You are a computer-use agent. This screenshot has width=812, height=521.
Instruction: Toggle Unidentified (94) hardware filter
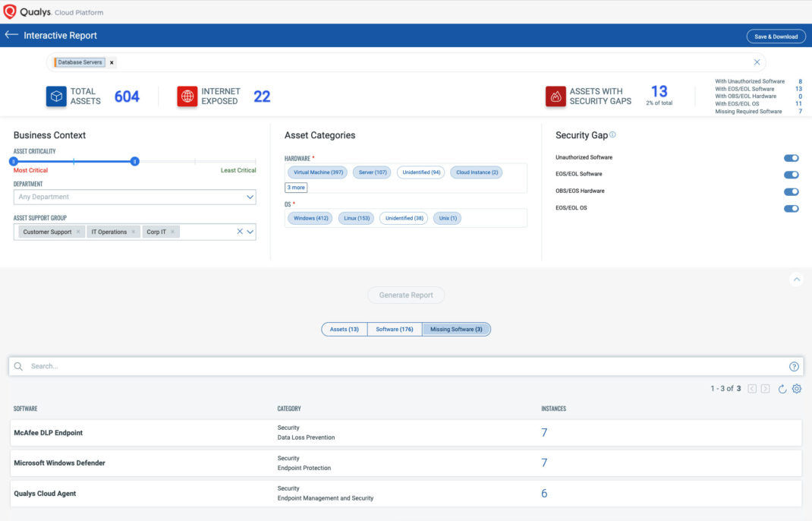coord(421,172)
